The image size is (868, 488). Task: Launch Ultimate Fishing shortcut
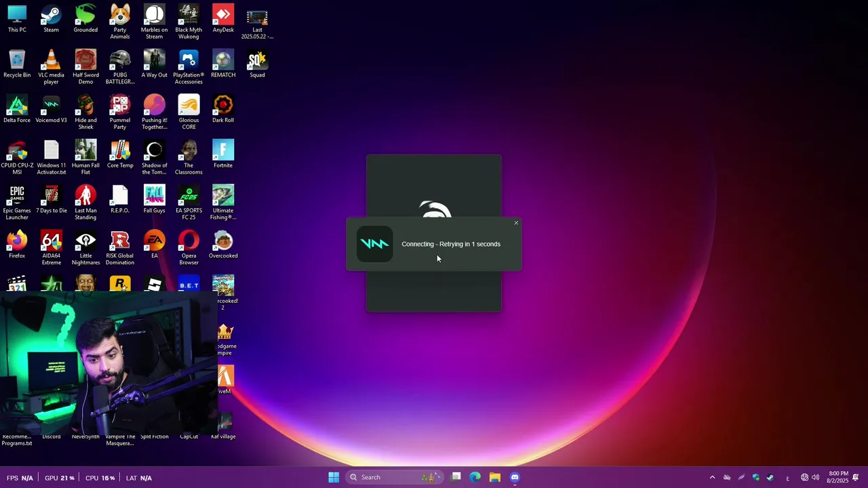[x=223, y=203]
